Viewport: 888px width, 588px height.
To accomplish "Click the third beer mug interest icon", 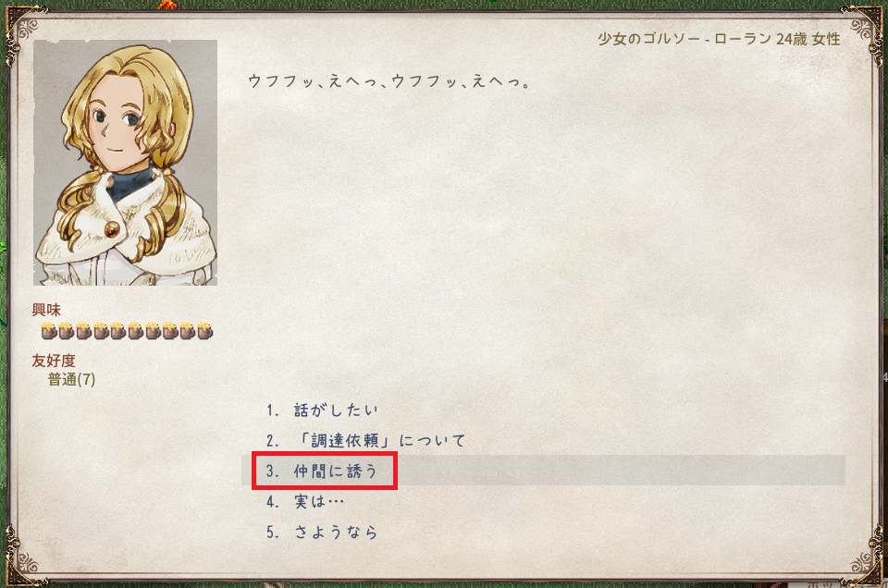I will (x=83, y=330).
